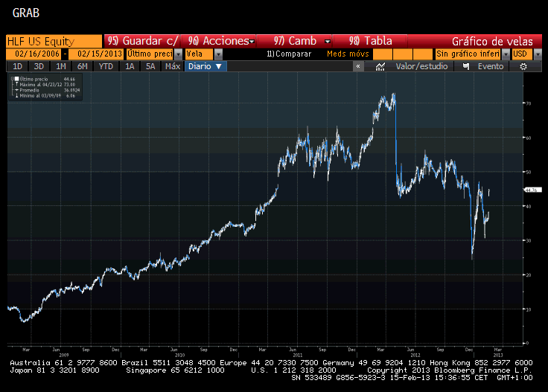Click the 2011 year axis label
This screenshot has width=548, height=392.
(x=297, y=355)
